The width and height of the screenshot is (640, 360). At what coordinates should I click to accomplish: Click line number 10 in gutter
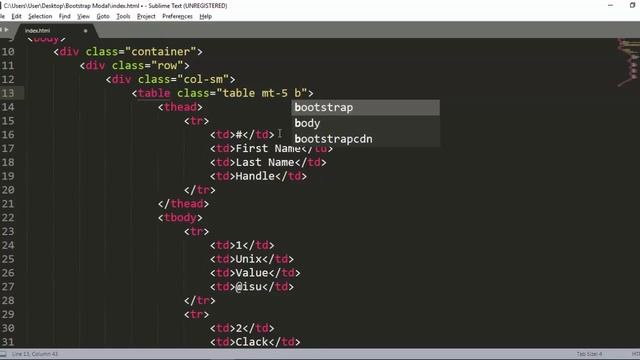coord(8,52)
